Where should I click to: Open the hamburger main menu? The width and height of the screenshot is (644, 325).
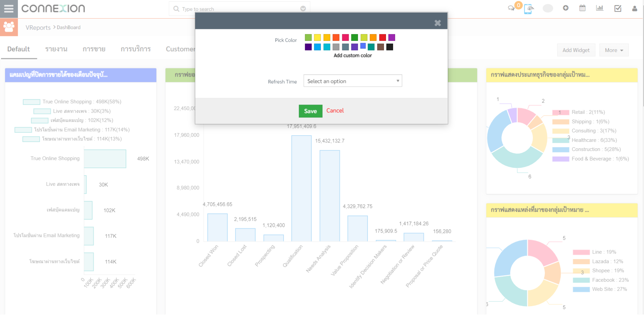tap(9, 8)
